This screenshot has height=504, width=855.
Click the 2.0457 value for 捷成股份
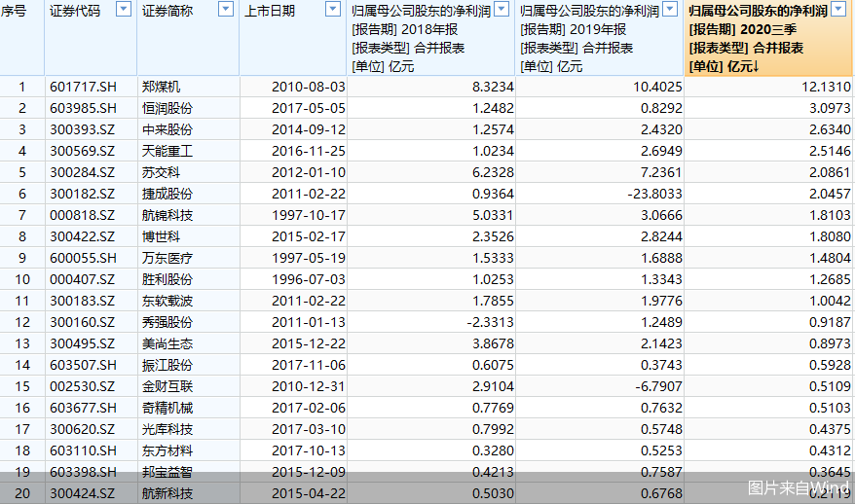coord(830,194)
